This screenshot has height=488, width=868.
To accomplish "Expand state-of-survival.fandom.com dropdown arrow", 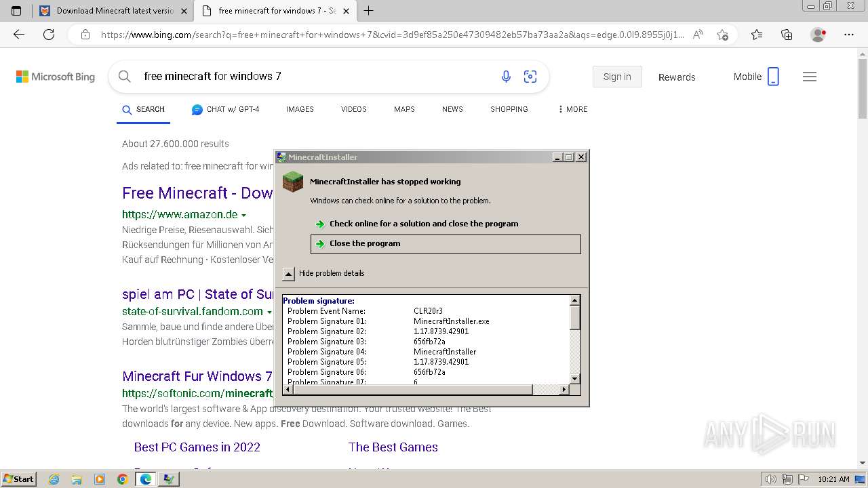I will (269, 312).
